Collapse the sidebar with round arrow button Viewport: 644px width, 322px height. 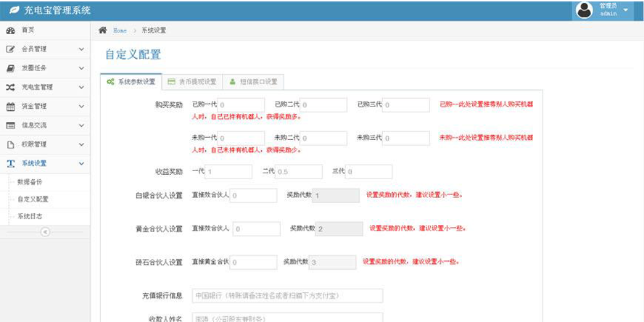[x=45, y=232]
